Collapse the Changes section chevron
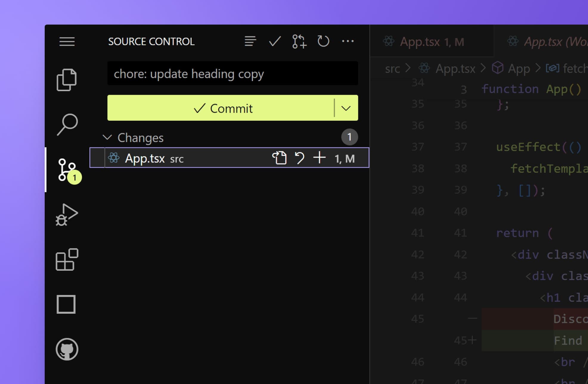Image resolution: width=588 pixels, height=384 pixels. (107, 138)
